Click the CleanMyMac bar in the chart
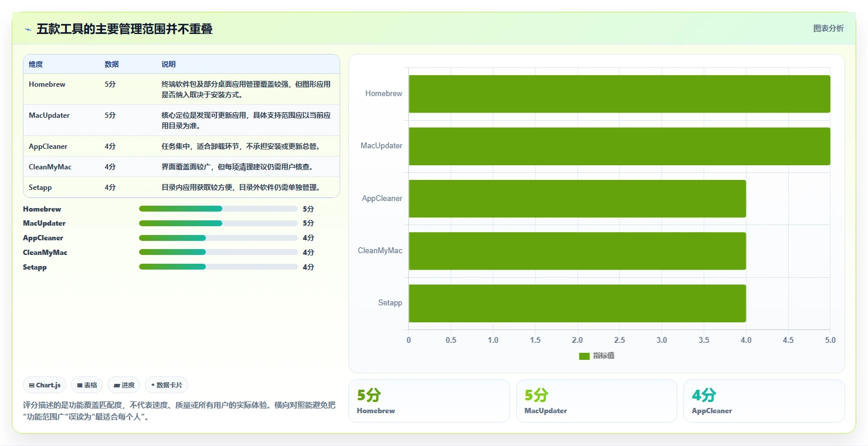 [x=577, y=251]
